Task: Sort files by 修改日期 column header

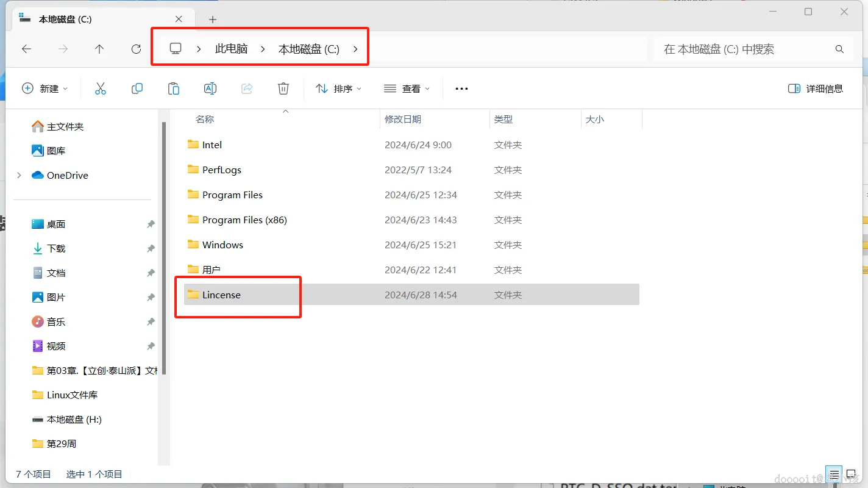Action: pyautogui.click(x=403, y=120)
